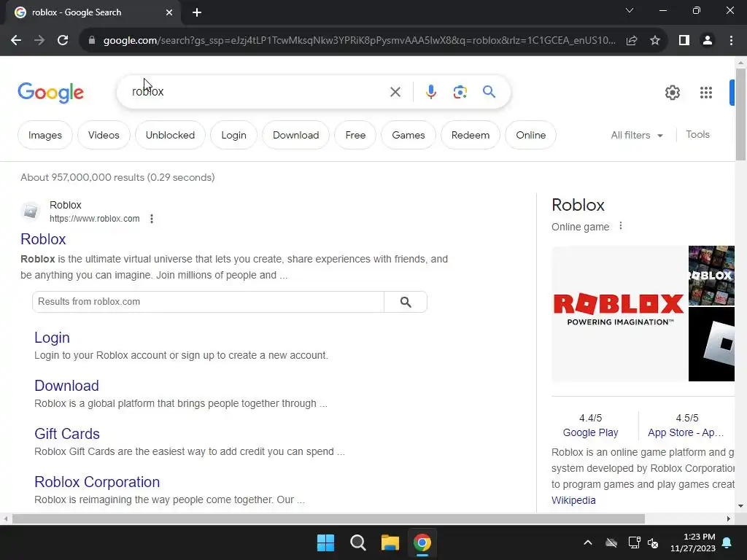This screenshot has height=560, width=747.
Task: Open Windows taskbar search
Action: click(x=357, y=542)
